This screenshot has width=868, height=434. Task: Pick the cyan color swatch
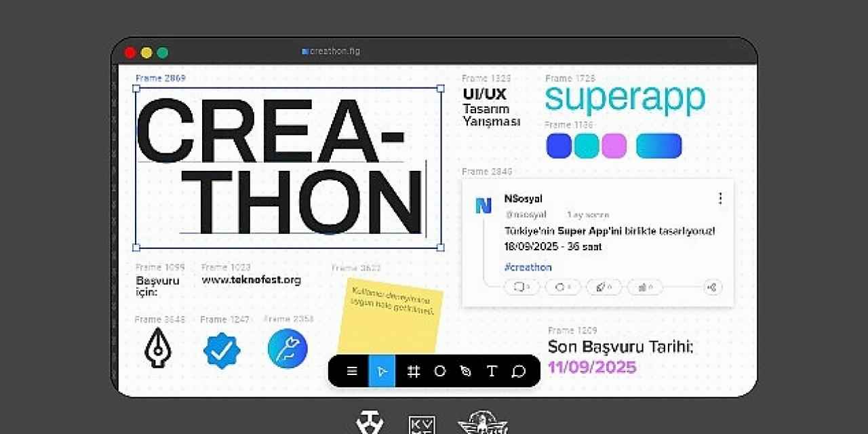(587, 146)
